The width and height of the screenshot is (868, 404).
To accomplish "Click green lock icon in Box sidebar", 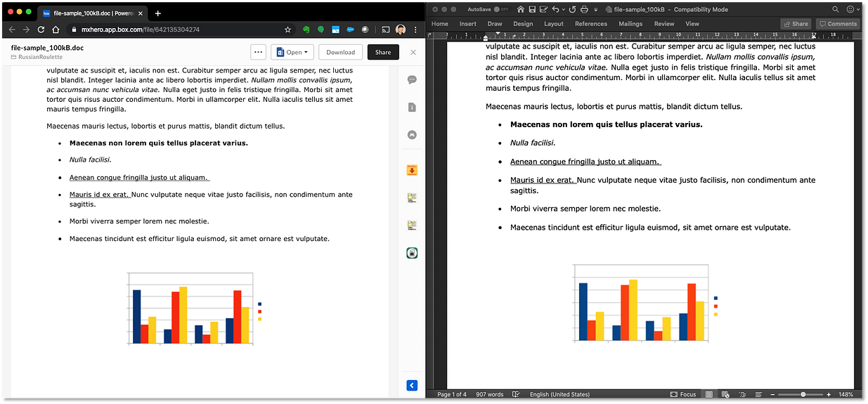I will [x=412, y=253].
